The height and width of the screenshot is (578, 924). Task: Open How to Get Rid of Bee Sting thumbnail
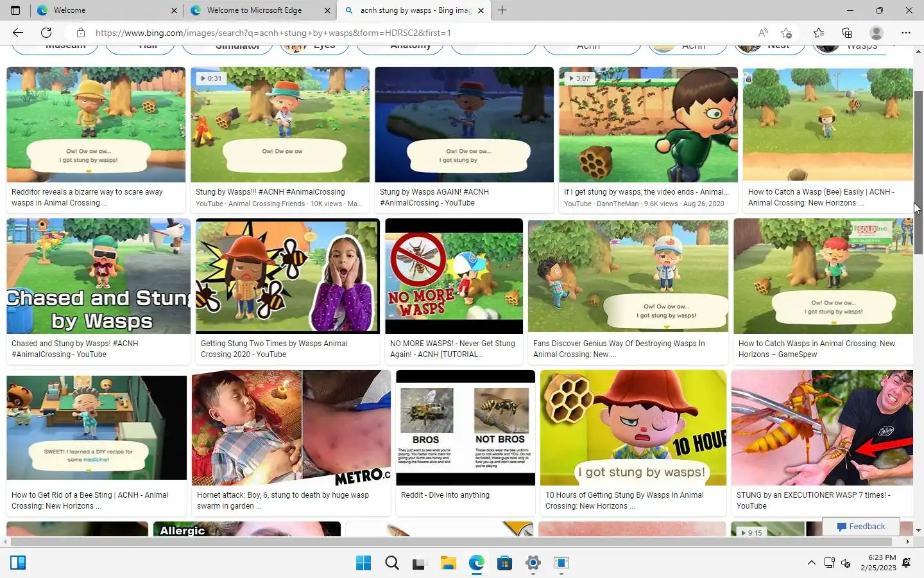click(x=96, y=428)
